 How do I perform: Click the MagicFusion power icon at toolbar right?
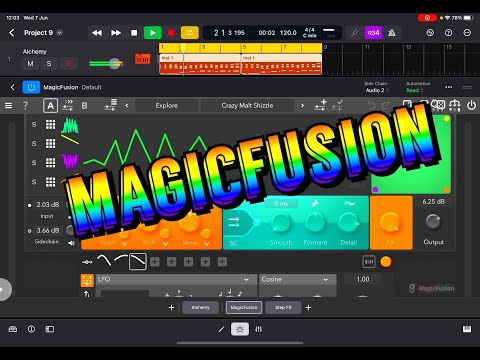pyautogui.click(x=471, y=106)
